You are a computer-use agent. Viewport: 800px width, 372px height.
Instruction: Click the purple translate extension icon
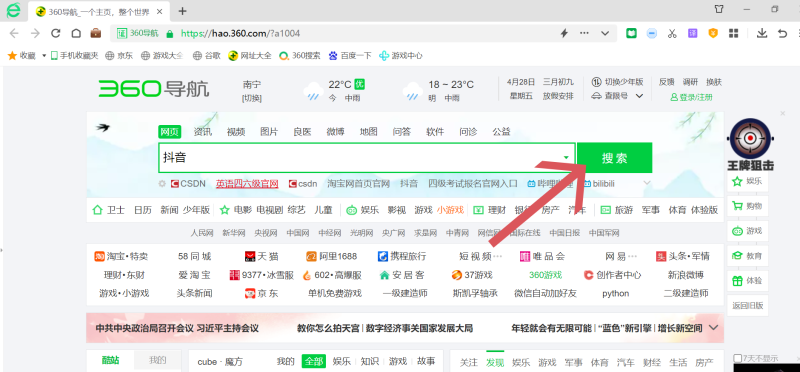click(x=692, y=34)
